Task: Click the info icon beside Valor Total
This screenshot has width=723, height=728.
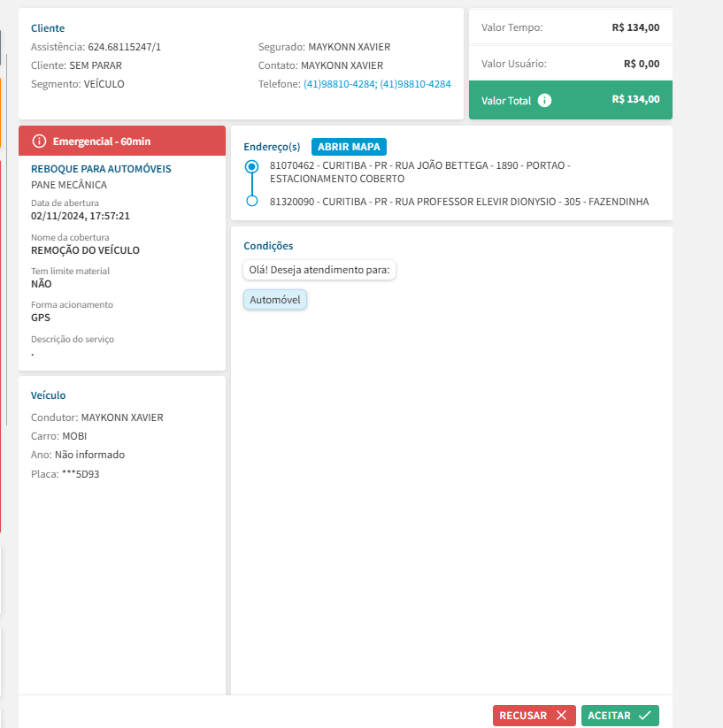Action: 544,100
